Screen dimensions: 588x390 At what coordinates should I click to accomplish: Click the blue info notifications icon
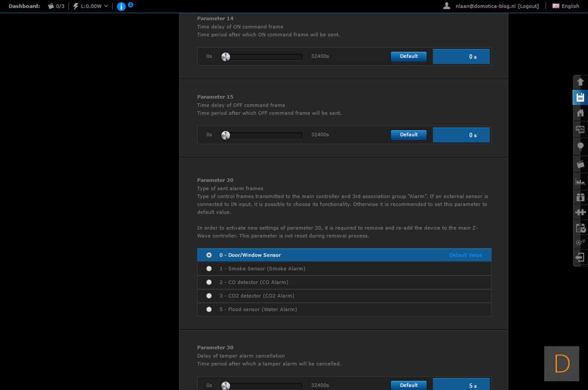(x=121, y=6)
